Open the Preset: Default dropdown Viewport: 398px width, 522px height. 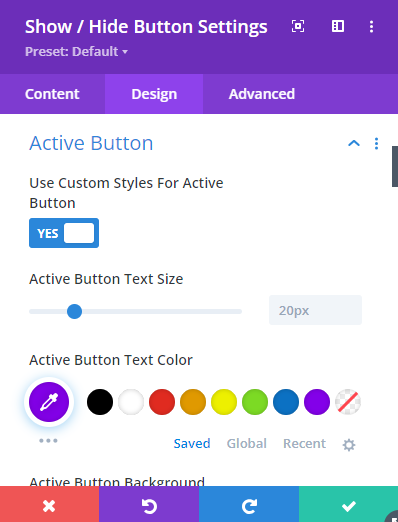coord(76,52)
